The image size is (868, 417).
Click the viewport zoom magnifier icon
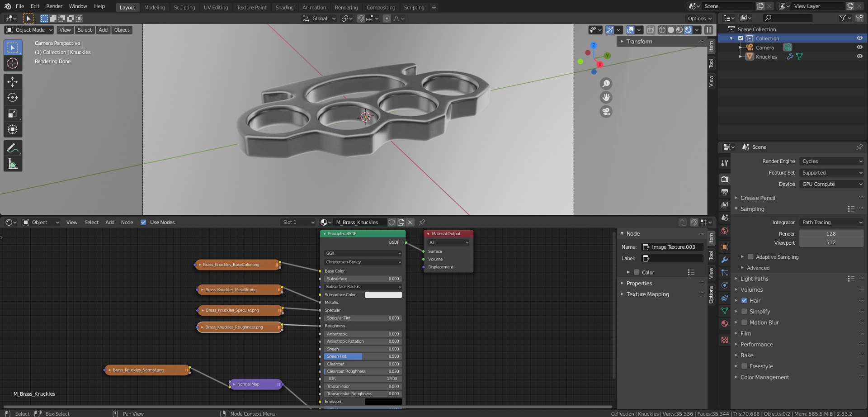(606, 84)
